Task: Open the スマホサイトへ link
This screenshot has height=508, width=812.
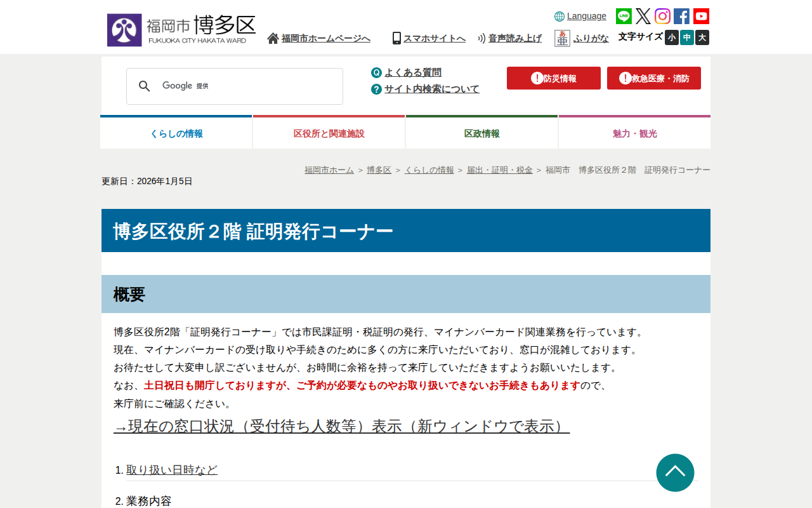Action: click(x=435, y=38)
